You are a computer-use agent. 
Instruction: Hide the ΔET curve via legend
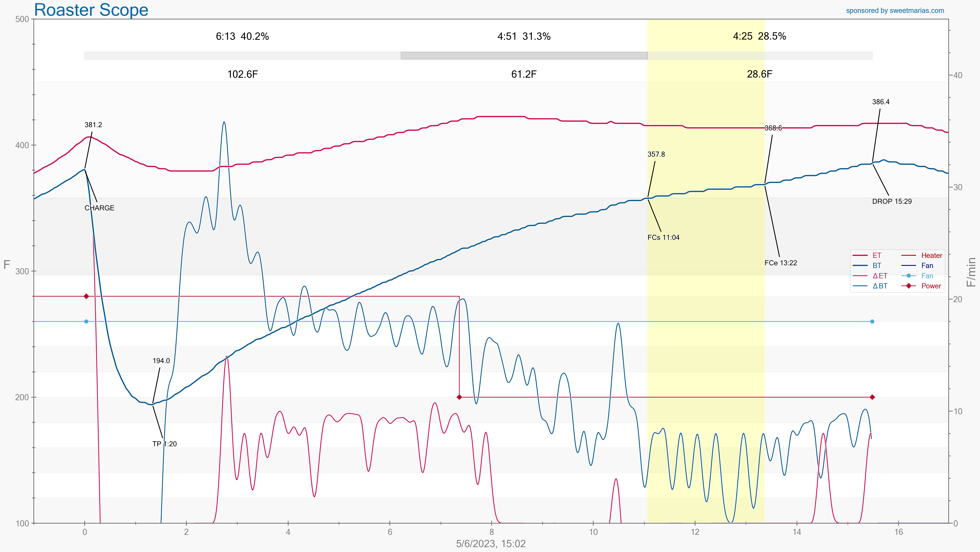pyautogui.click(x=880, y=276)
